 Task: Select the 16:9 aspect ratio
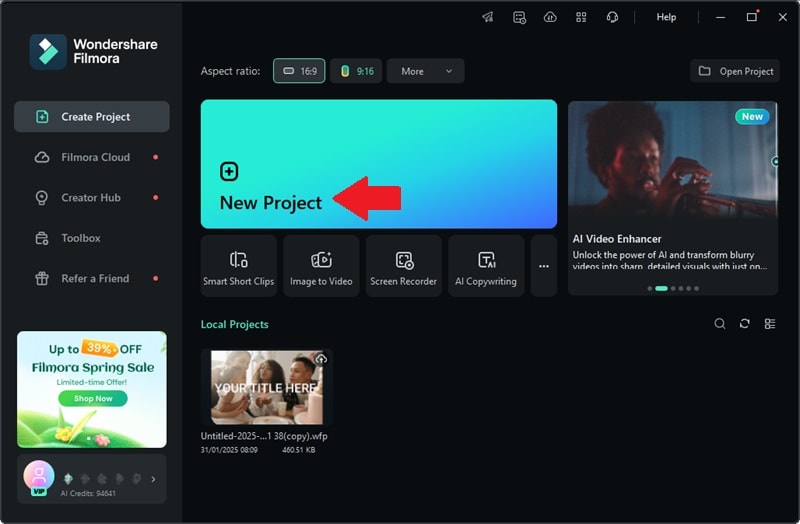[x=299, y=71]
